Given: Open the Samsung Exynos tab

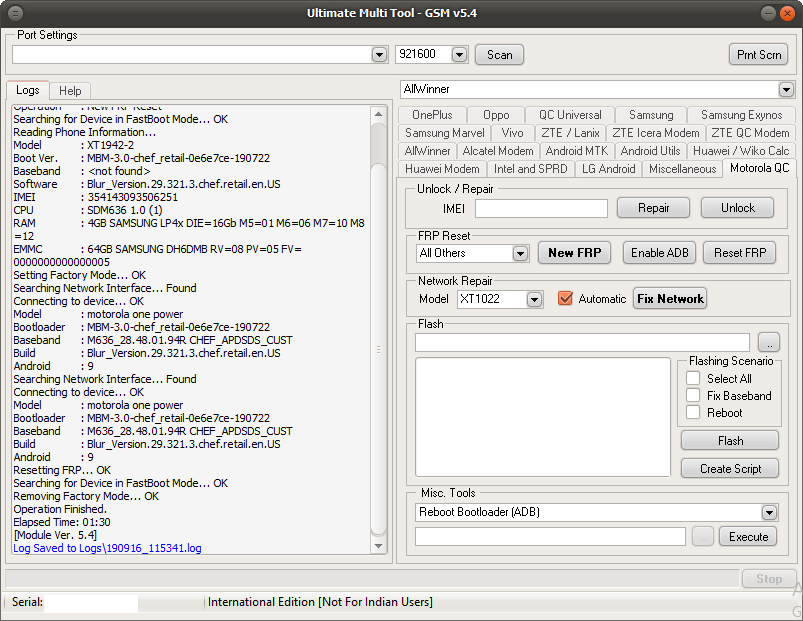Looking at the screenshot, I should (x=742, y=115).
